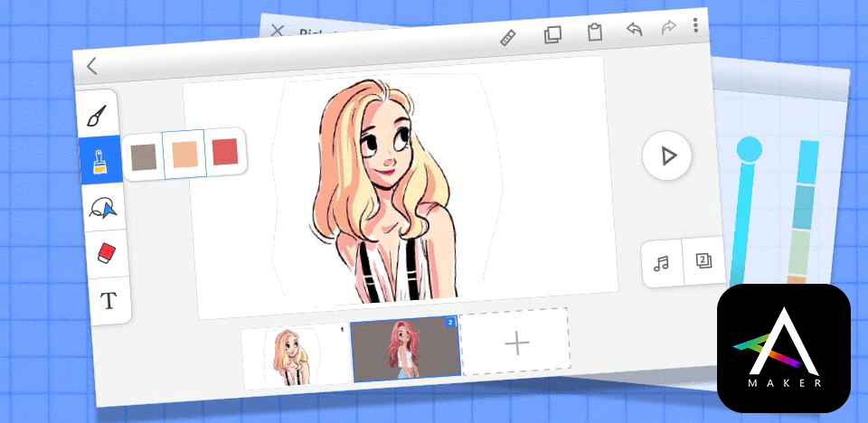The width and height of the screenshot is (868, 423).
Task: Open the ruler tool in back window
Action: click(507, 38)
